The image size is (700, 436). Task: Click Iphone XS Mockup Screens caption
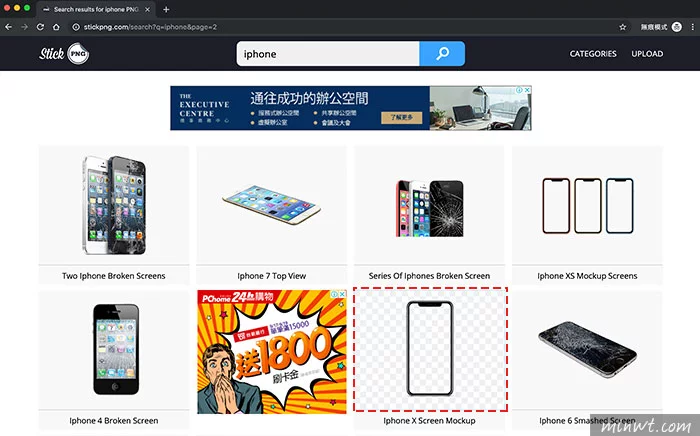point(588,276)
